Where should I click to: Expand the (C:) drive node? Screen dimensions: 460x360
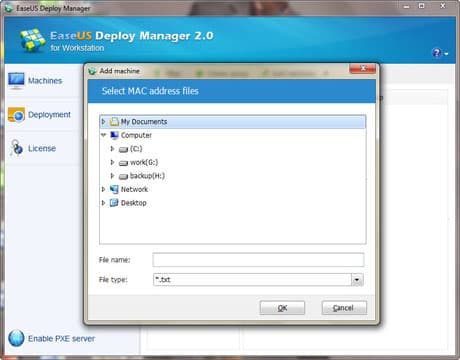pos(112,149)
